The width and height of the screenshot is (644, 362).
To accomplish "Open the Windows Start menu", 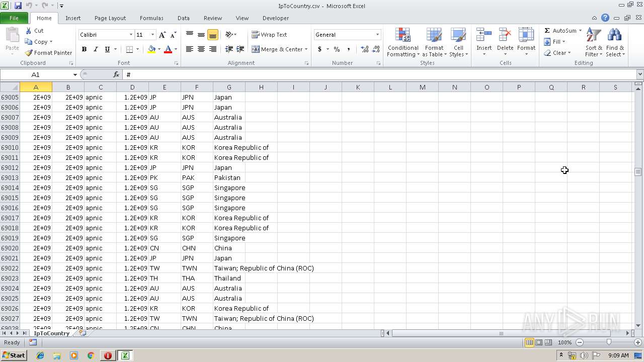I will point(14,355).
